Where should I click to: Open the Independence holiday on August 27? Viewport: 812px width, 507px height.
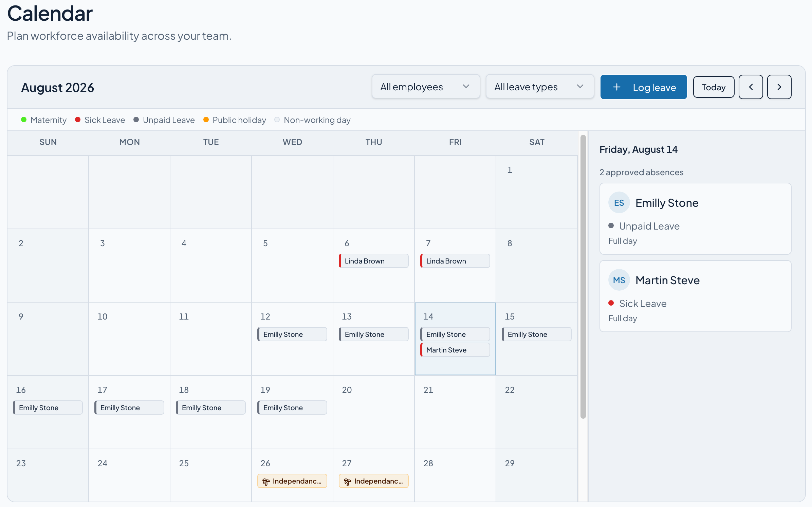pos(373,481)
